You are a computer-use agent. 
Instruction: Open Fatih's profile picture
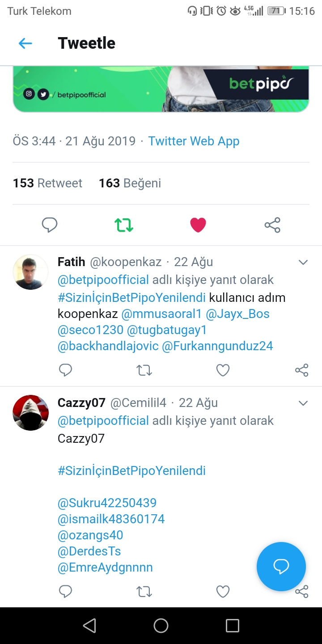coord(30,272)
